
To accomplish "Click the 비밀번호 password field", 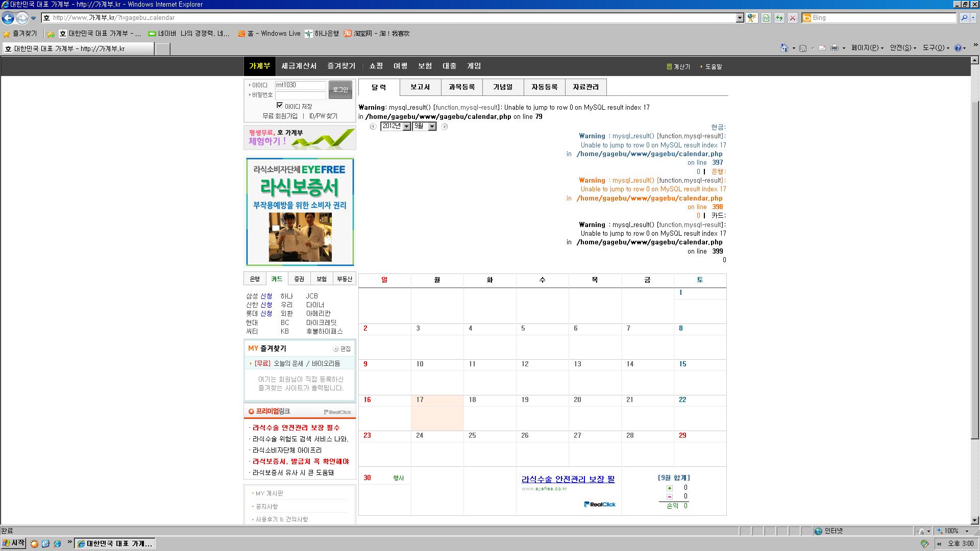I will (300, 95).
